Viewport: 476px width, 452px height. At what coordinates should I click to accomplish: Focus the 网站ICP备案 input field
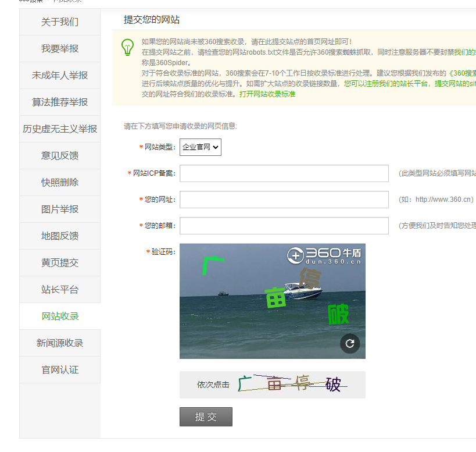pyautogui.click(x=284, y=173)
